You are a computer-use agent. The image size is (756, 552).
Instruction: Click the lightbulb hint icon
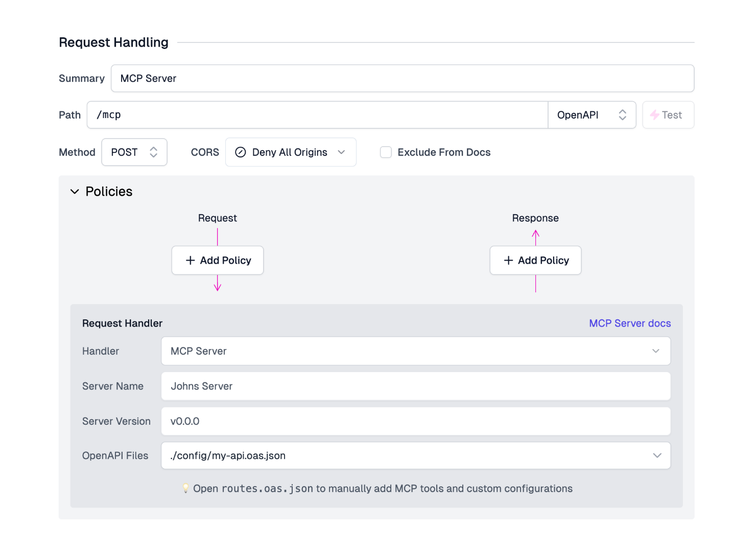(186, 489)
